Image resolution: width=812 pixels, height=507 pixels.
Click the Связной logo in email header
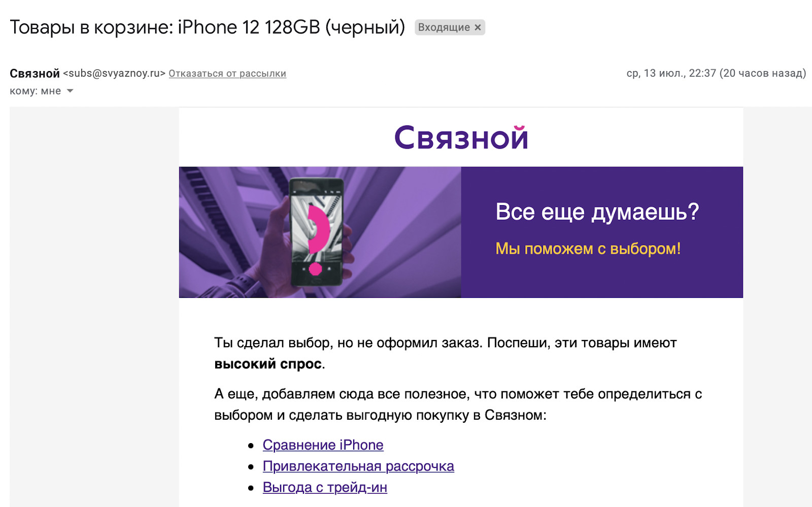[461, 138]
